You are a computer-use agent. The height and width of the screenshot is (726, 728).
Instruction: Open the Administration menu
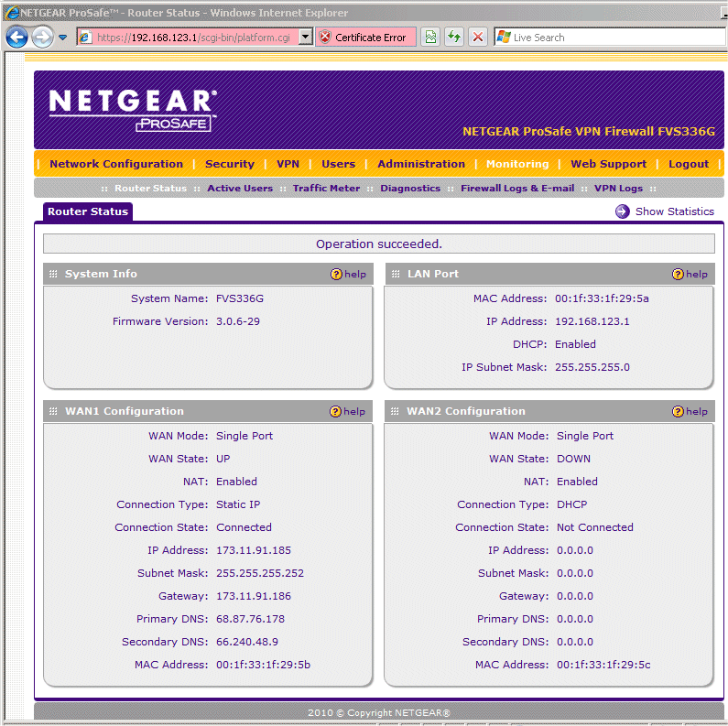pyautogui.click(x=420, y=164)
